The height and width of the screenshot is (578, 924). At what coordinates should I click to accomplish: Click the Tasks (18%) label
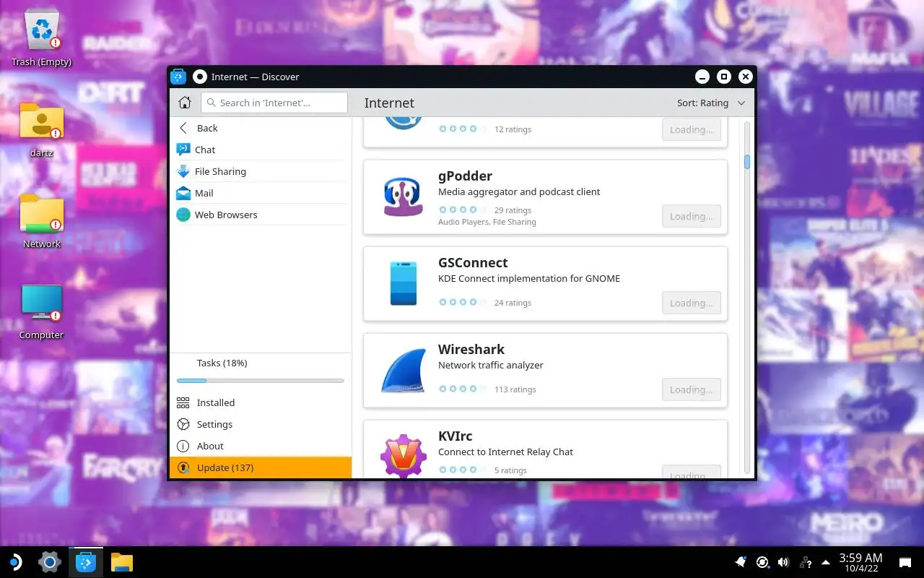click(222, 363)
